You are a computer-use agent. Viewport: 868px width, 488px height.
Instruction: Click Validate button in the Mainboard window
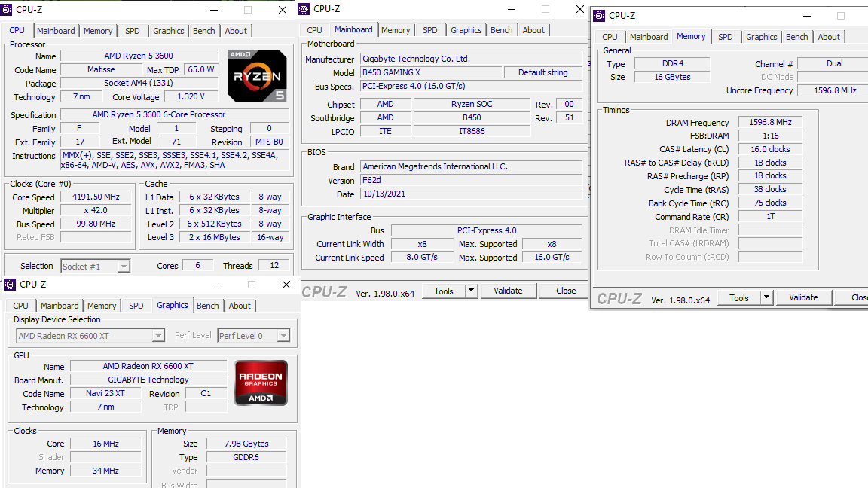point(508,291)
